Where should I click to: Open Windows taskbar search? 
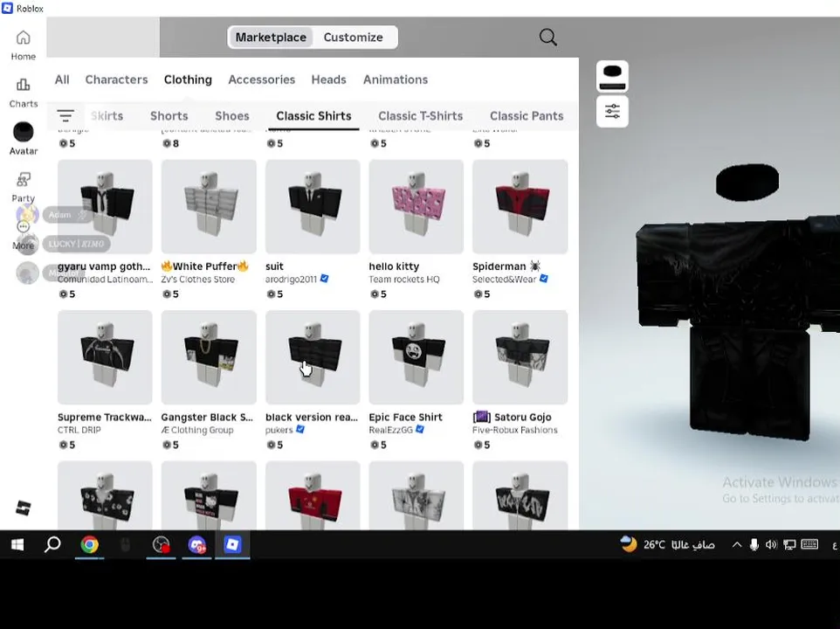[52, 545]
